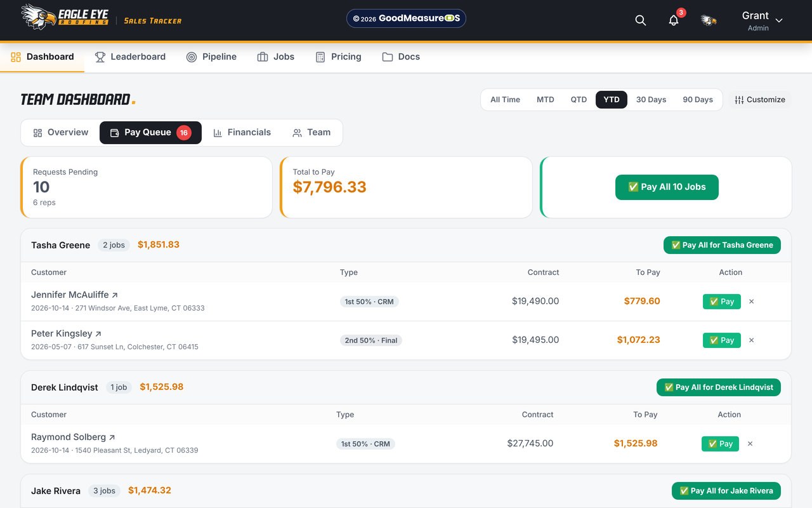Select the All Time range filter
This screenshot has width=812, height=508.
click(x=505, y=100)
